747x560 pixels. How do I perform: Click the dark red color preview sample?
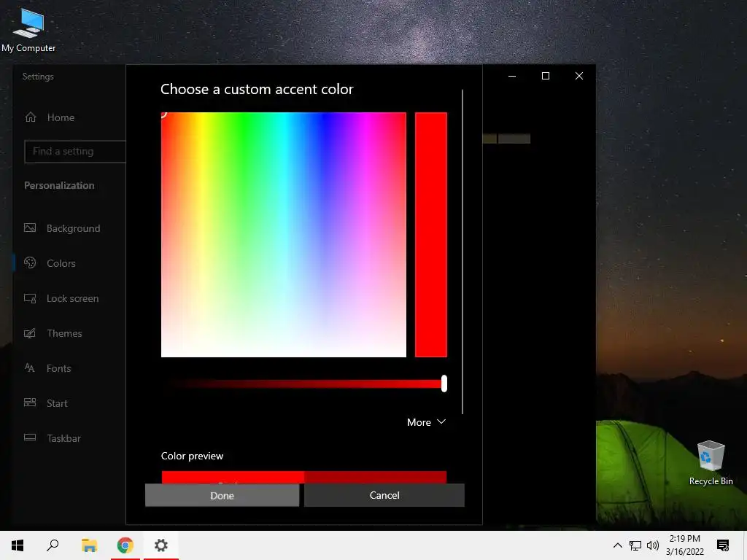tap(376, 477)
